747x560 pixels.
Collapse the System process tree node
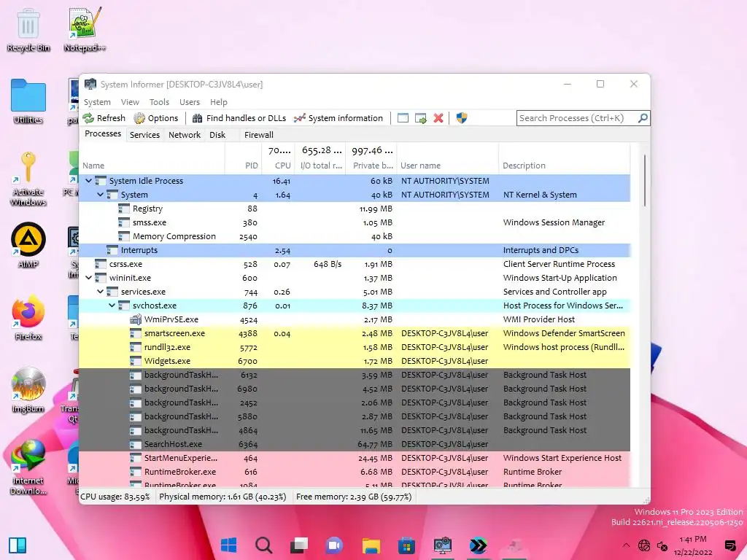coord(100,195)
